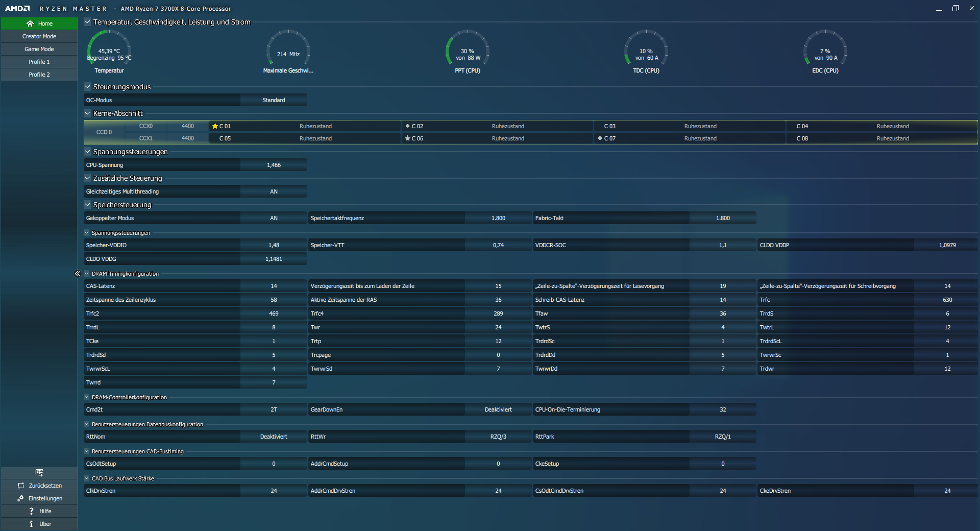Collapse the Kerne-Abschnitt section
The image size is (980, 531).
pyautogui.click(x=87, y=113)
